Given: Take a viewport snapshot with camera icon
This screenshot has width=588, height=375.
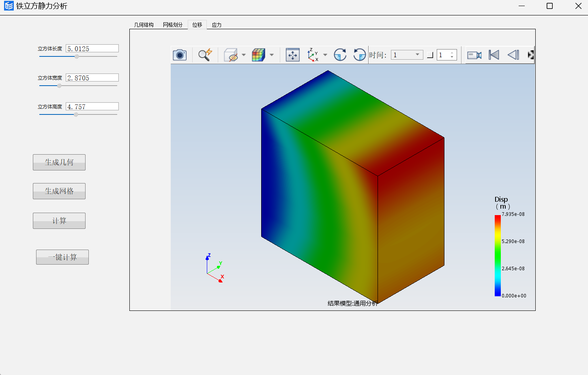Looking at the screenshot, I should tap(180, 55).
